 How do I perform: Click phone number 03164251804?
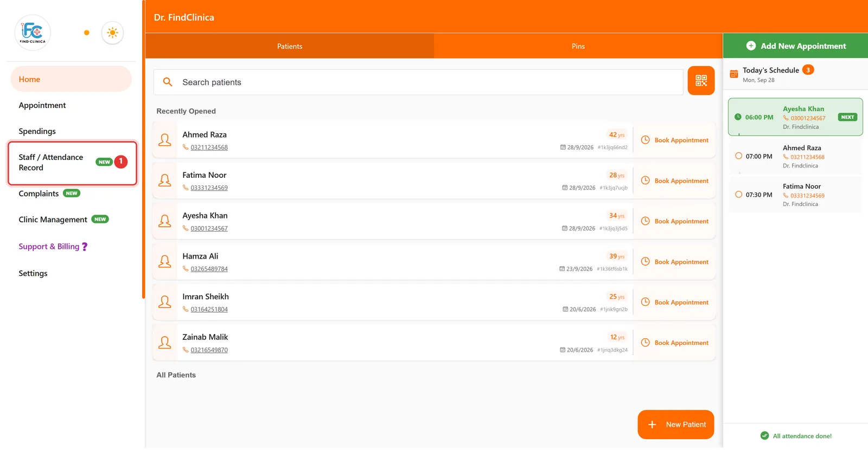pyautogui.click(x=209, y=310)
